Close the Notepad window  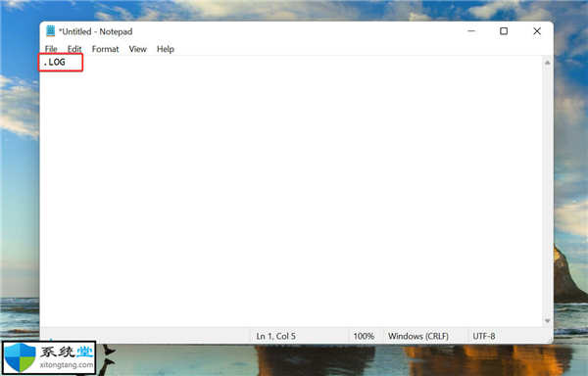coord(537,31)
